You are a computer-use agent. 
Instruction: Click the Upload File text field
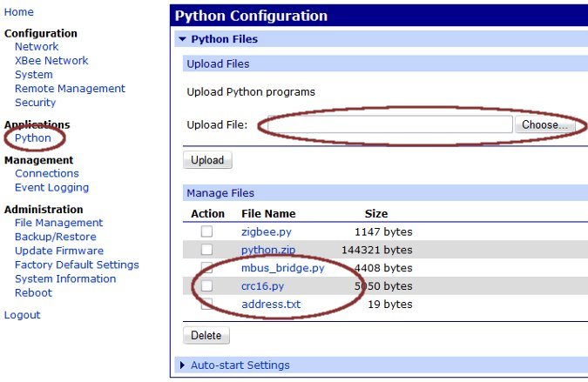(x=389, y=125)
